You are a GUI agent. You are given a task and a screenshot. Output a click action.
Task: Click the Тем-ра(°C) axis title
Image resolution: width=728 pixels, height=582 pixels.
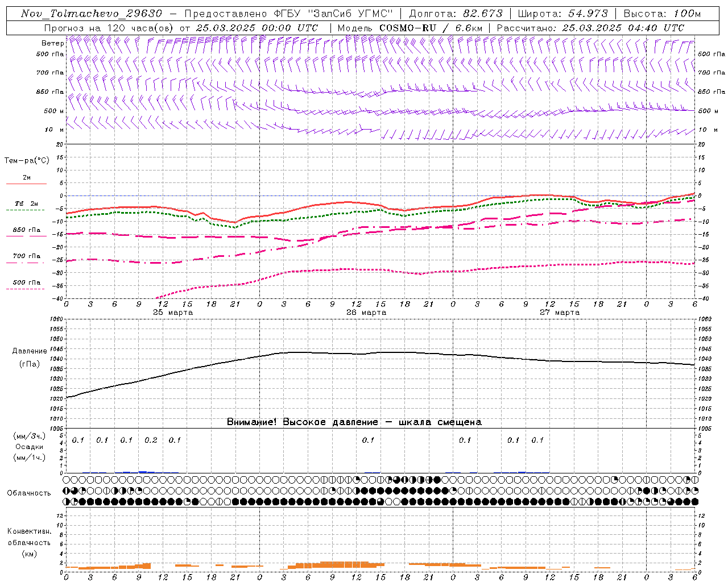coord(27,161)
